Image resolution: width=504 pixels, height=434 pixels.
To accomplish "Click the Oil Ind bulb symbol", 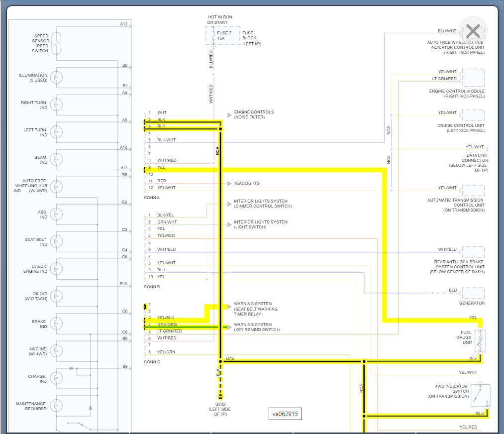I will coord(57,296).
